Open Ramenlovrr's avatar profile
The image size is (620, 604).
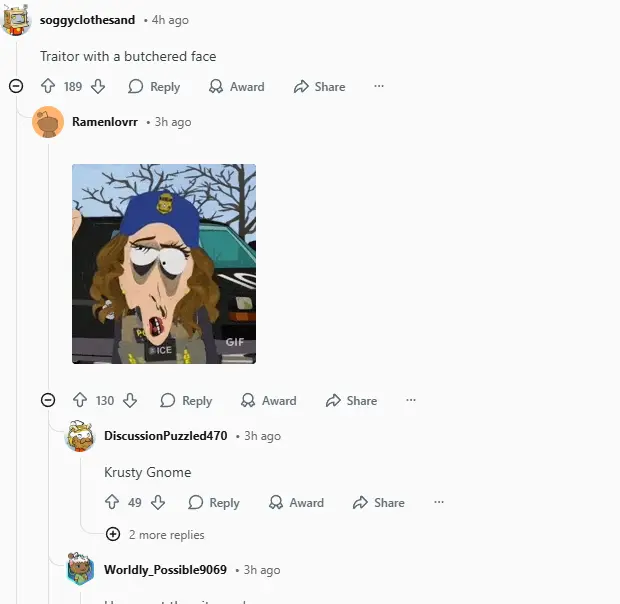pos(48,122)
